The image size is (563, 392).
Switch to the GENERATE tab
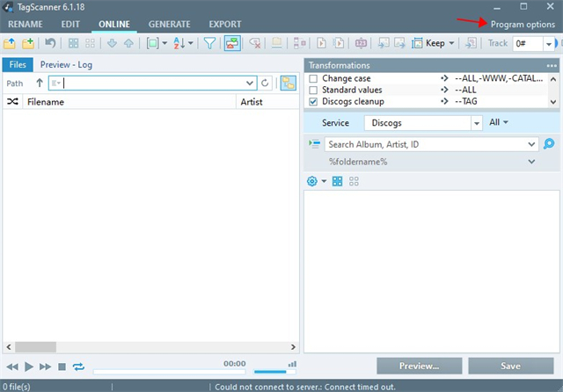pyautogui.click(x=169, y=23)
